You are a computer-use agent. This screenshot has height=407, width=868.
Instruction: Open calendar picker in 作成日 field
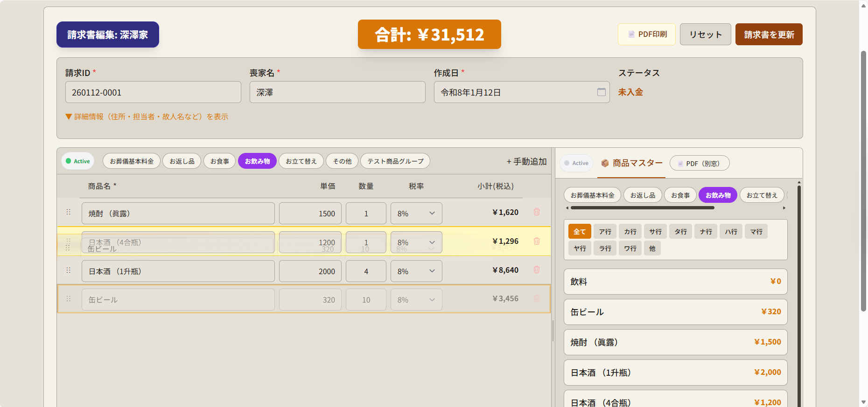[601, 92]
